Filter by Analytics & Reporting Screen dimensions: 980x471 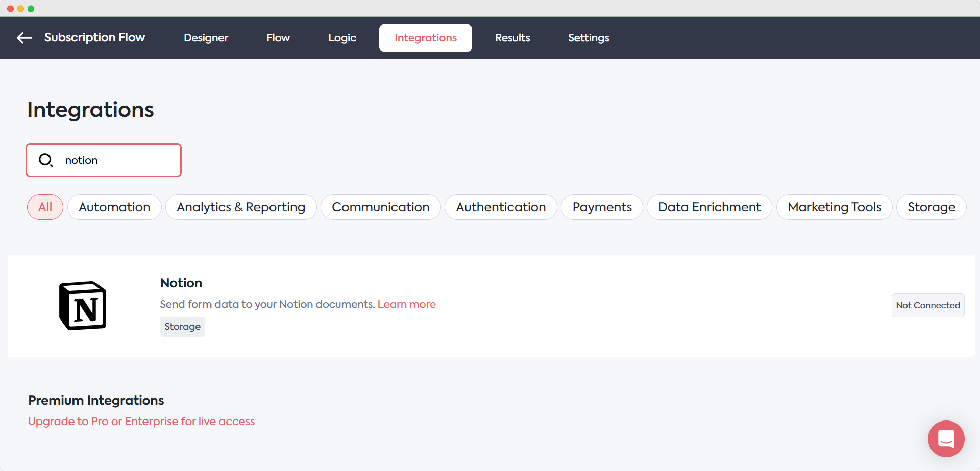[x=240, y=207]
